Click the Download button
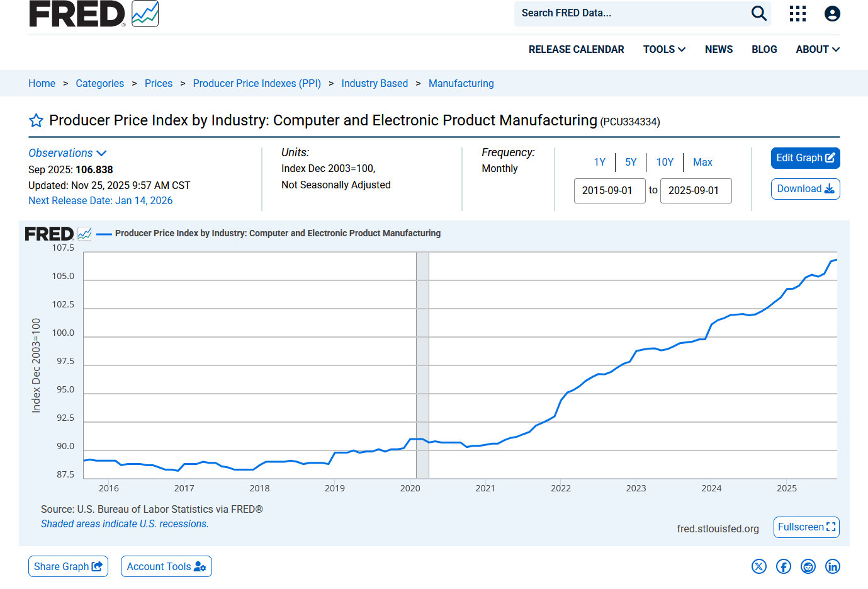The width and height of the screenshot is (868, 589). [806, 189]
